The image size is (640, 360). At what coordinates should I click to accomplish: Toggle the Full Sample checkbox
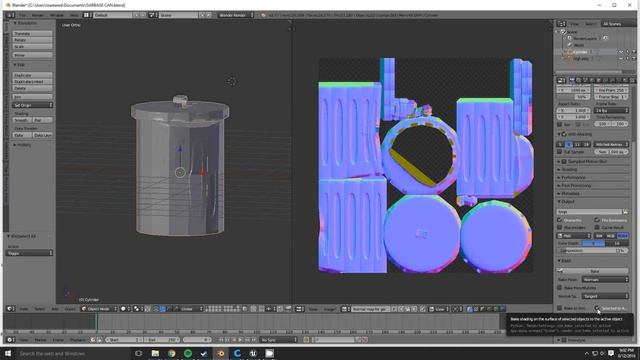(x=560, y=152)
